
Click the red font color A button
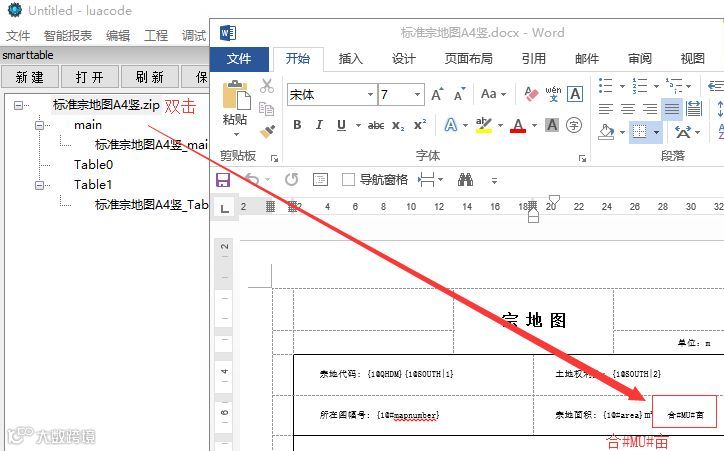(x=518, y=125)
